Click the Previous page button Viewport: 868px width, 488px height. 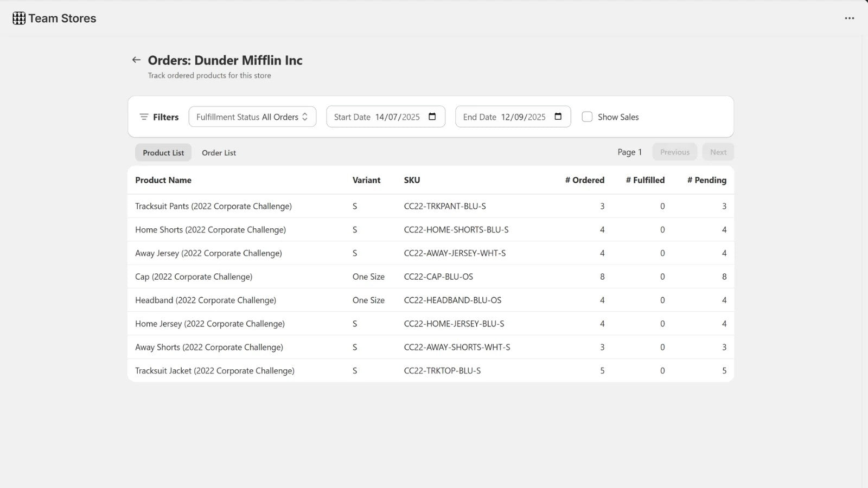(x=675, y=152)
